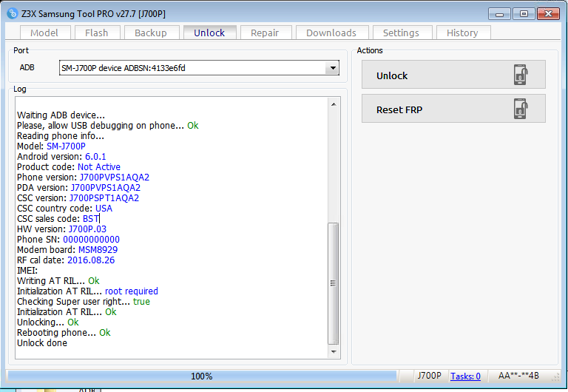Image resolution: width=568 pixels, height=392 pixels.
Task: Click the Z3X app icon in title bar
Action: point(13,13)
